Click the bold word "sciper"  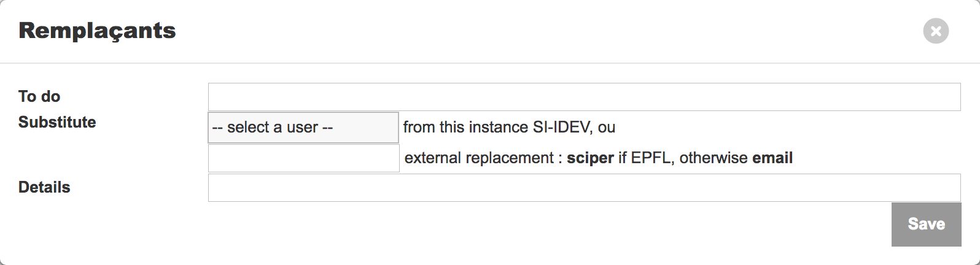coord(590,158)
